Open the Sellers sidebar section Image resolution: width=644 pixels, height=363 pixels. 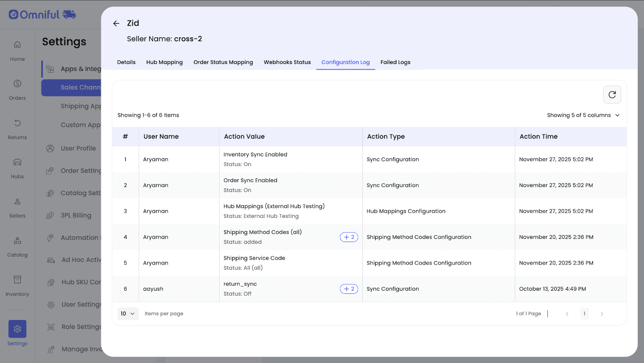pyautogui.click(x=17, y=207)
